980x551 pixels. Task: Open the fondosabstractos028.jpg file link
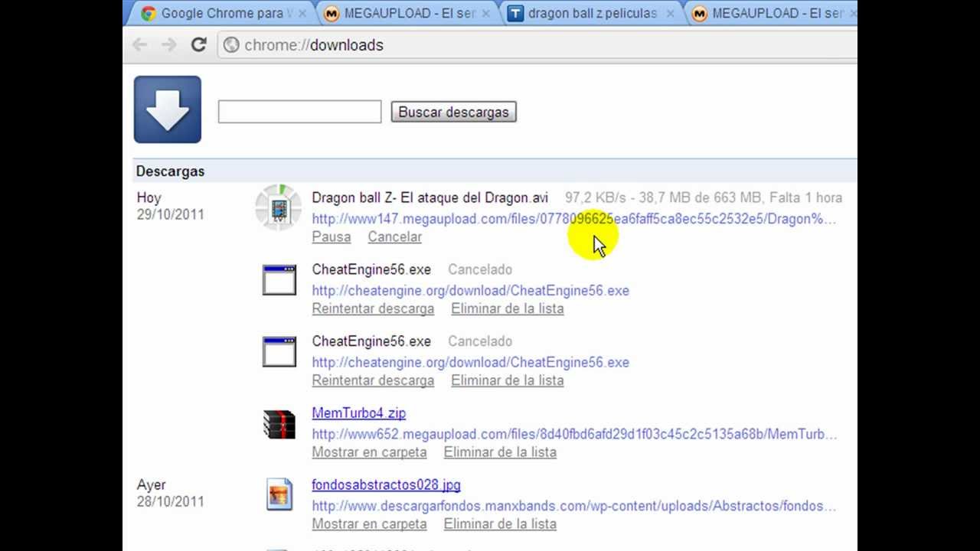click(x=386, y=485)
